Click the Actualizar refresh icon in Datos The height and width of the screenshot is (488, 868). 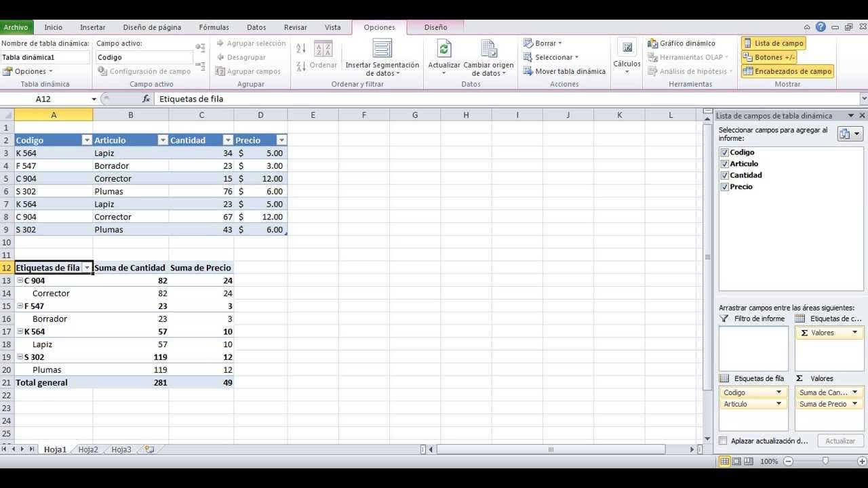[443, 49]
